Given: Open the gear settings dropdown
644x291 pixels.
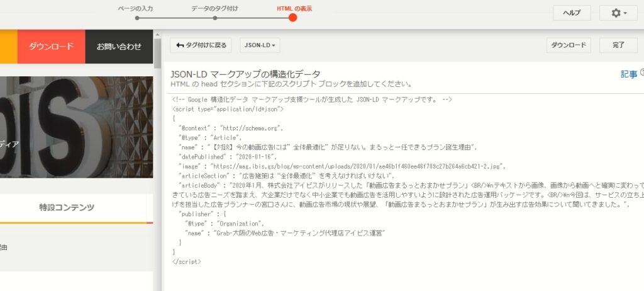Looking at the screenshot, I should [x=618, y=13].
